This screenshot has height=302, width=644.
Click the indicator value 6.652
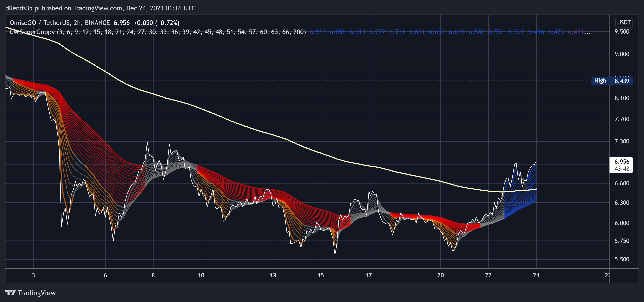437,32
